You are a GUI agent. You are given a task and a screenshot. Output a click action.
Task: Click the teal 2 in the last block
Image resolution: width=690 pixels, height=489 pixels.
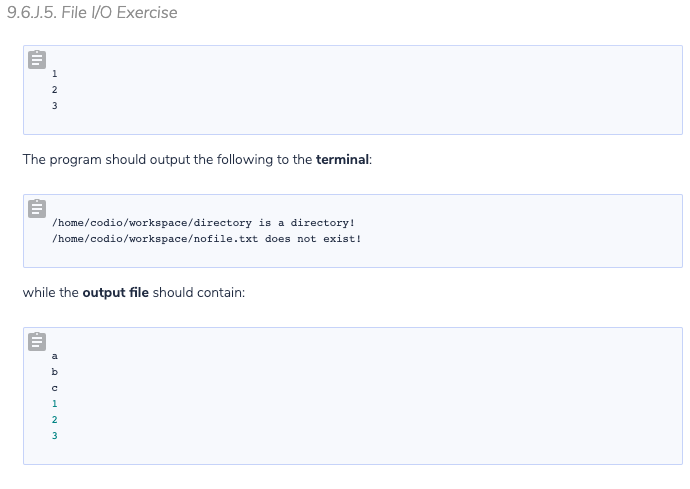55,419
